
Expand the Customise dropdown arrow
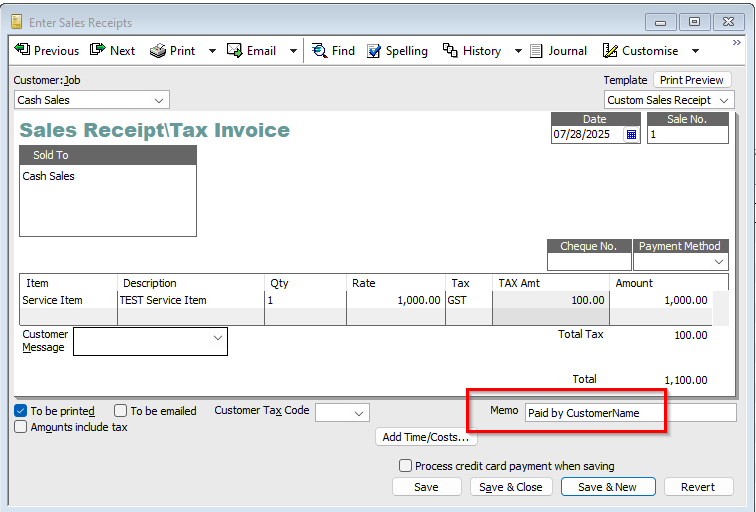click(x=695, y=51)
